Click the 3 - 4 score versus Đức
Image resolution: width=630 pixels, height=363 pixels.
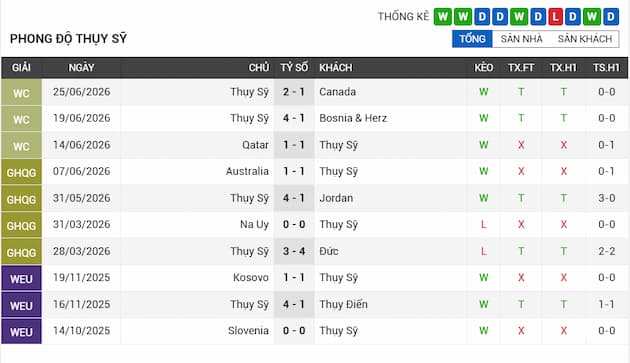click(294, 251)
